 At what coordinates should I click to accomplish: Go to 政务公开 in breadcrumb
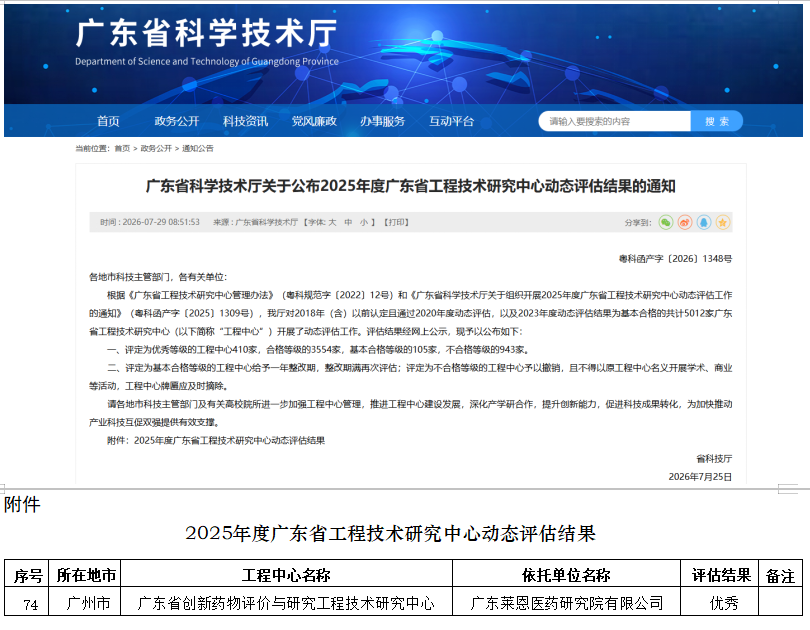(x=156, y=149)
